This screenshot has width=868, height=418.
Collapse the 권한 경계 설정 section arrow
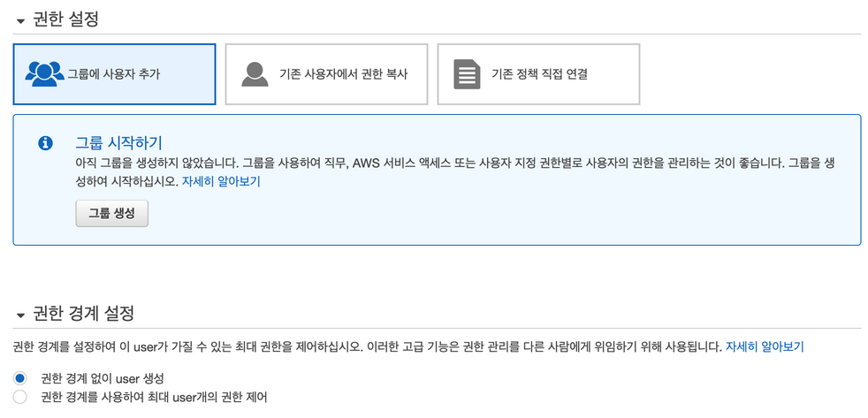click(20, 315)
